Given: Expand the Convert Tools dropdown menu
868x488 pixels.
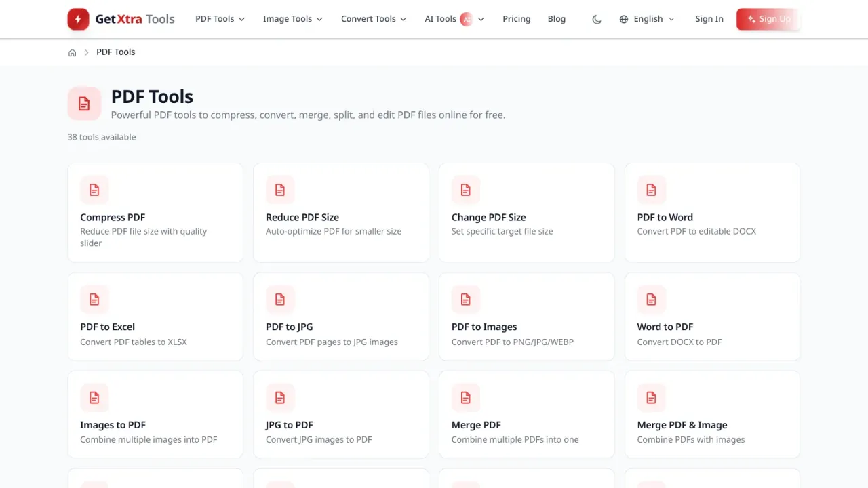Looking at the screenshot, I should (x=374, y=19).
